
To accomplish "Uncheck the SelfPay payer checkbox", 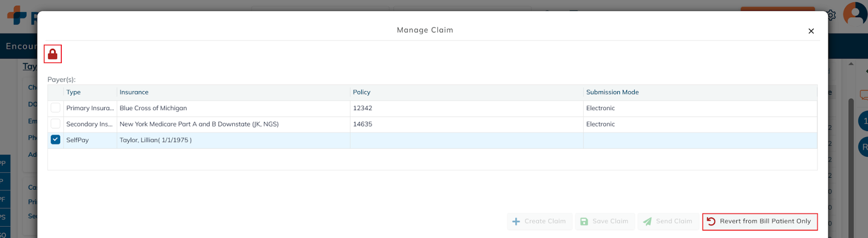I will click(x=55, y=140).
